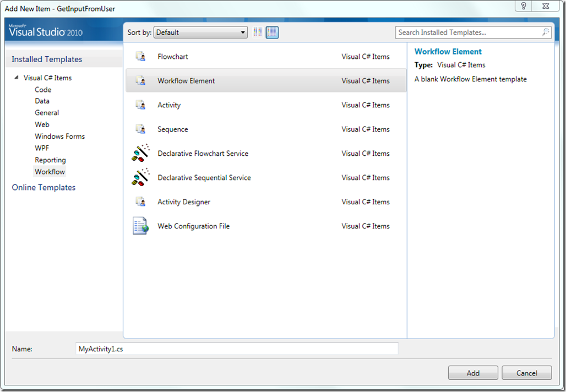
Task: Click the Cancel button
Action: [527, 373]
